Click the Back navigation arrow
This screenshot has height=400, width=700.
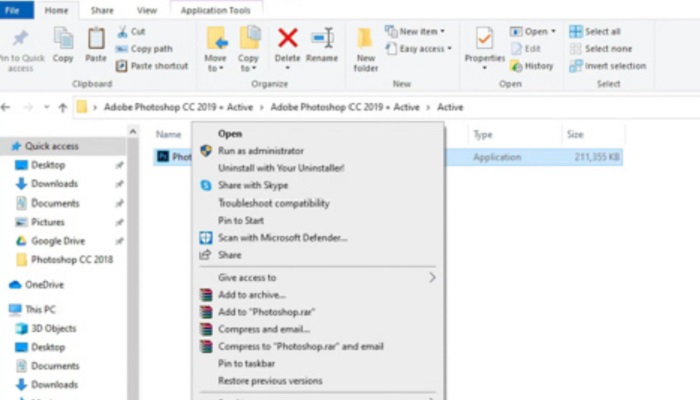6,107
